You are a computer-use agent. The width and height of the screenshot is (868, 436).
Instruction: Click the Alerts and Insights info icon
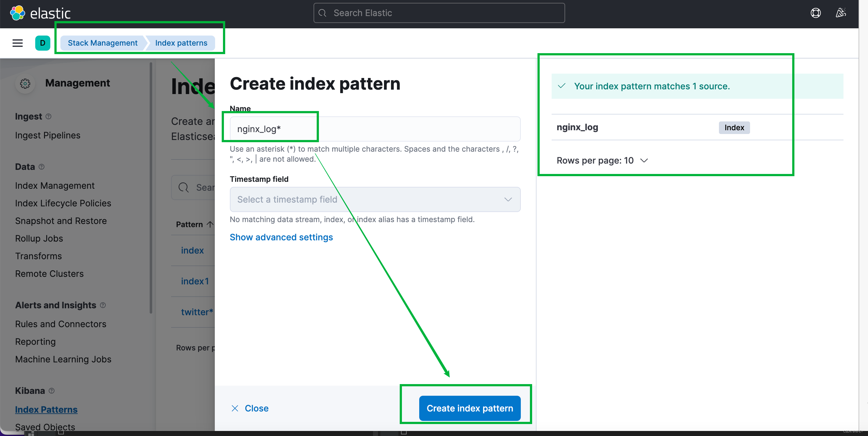tap(103, 305)
